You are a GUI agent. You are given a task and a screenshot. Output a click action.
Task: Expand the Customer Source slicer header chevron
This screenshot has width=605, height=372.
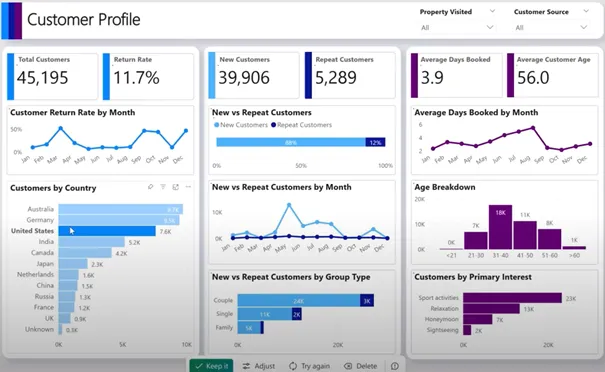pyautogui.click(x=586, y=11)
